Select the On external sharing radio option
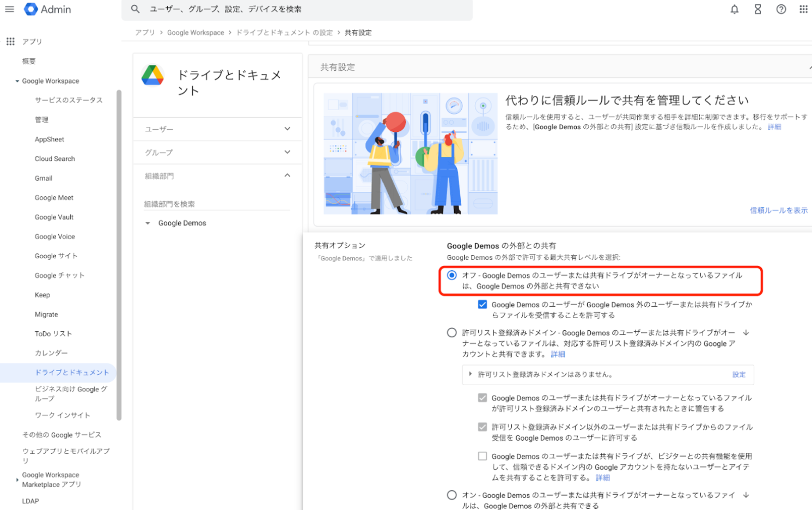The height and width of the screenshot is (510, 812). [451, 495]
